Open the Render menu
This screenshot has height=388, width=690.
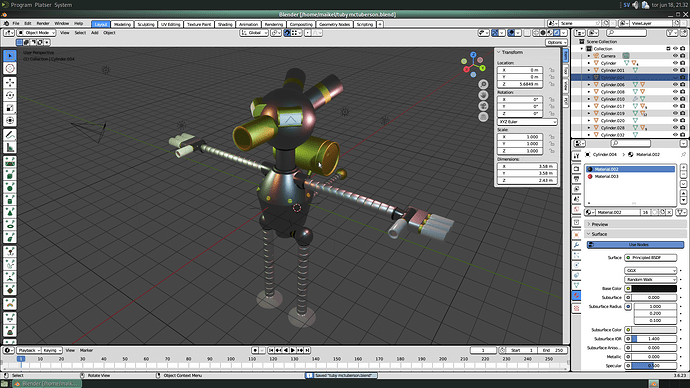(43, 24)
